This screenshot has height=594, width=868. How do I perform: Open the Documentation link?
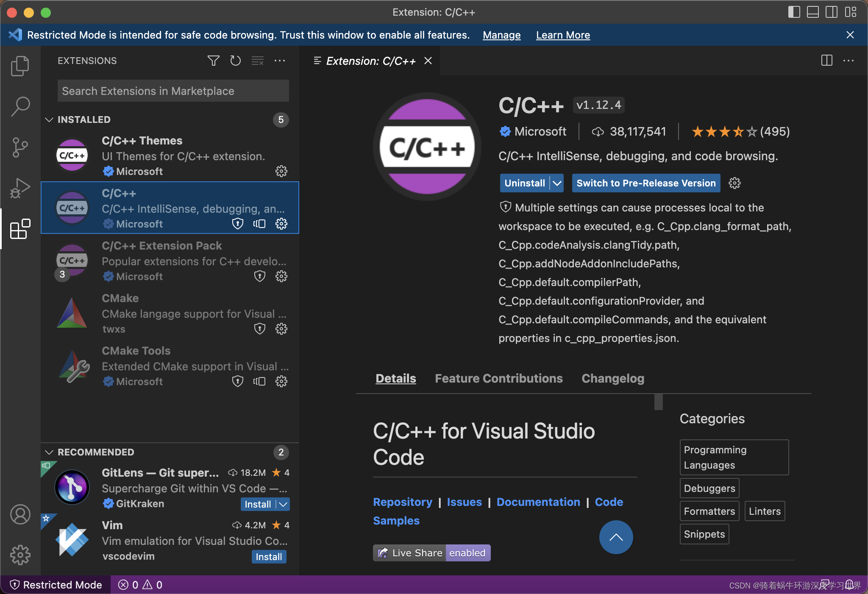point(538,502)
